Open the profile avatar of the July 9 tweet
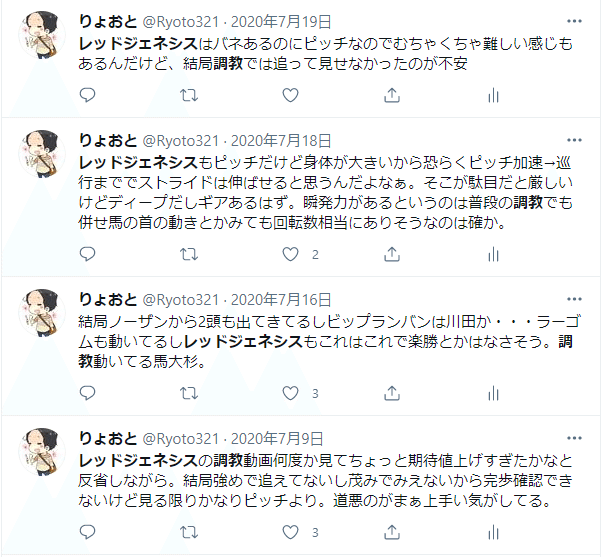This screenshot has width=610, height=557. click(x=42, y=452)
